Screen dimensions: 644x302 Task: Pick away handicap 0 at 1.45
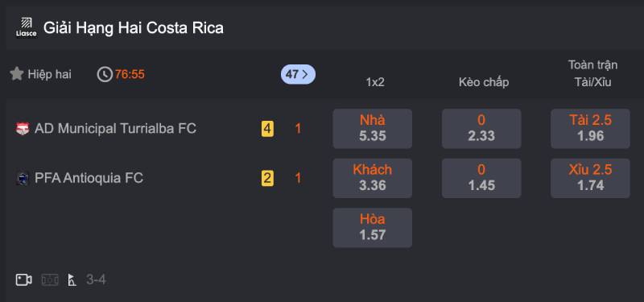(x=481, y=178)
